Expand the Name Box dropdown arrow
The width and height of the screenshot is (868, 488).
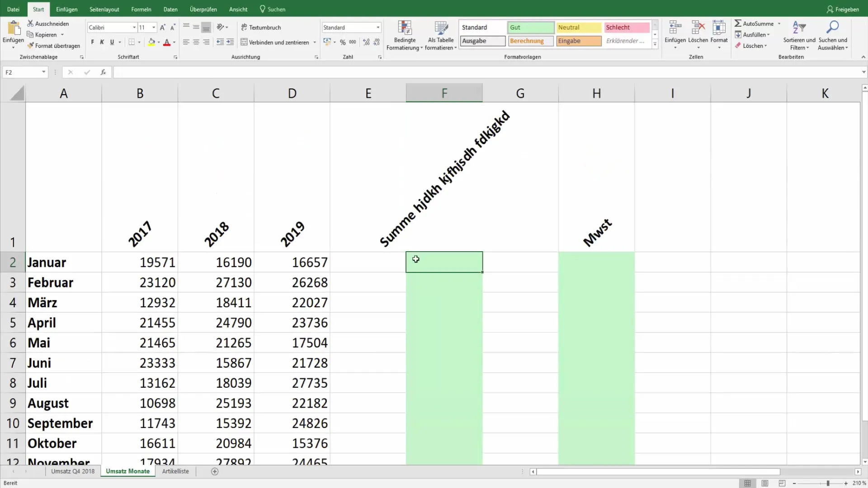(43, 72)
